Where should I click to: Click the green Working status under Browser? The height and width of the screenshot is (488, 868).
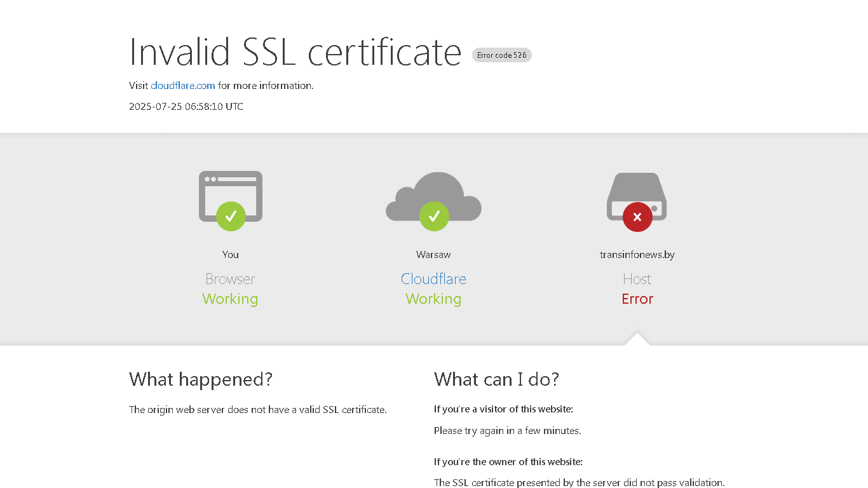pos(230,299)
